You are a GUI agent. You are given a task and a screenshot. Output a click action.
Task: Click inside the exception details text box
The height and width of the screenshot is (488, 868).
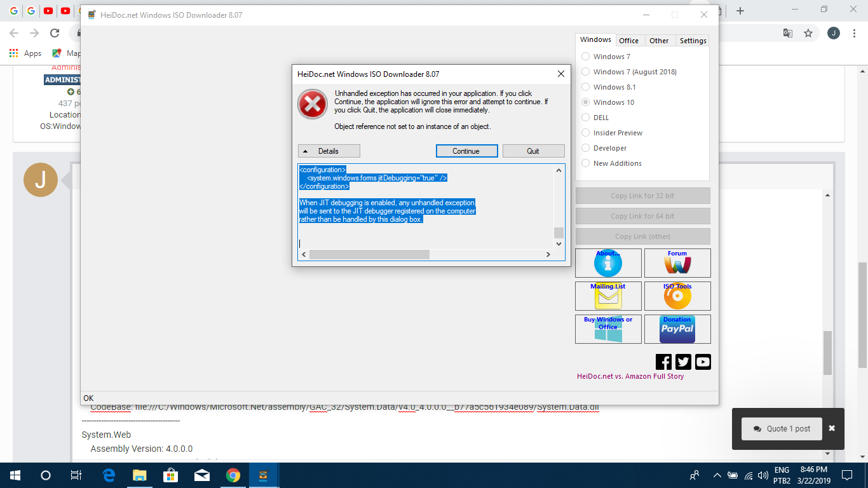coord(426,207)
